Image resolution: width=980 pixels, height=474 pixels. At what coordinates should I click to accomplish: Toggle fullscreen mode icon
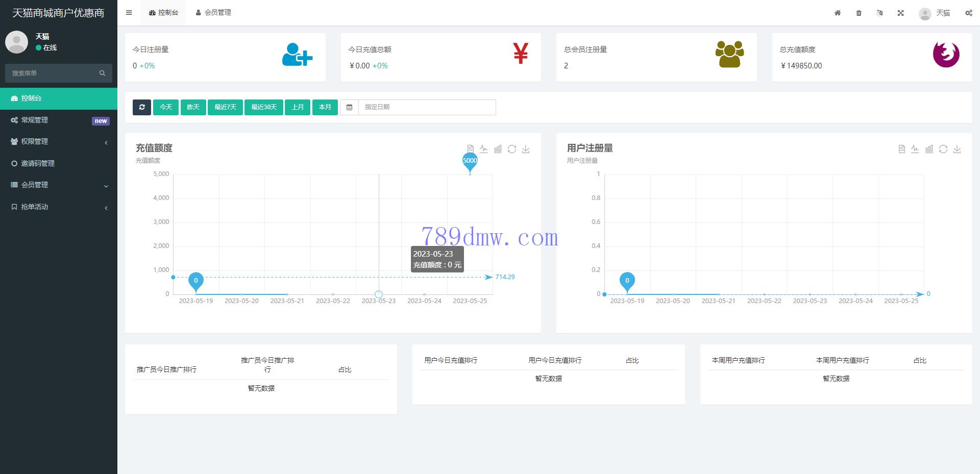point(901,13)
